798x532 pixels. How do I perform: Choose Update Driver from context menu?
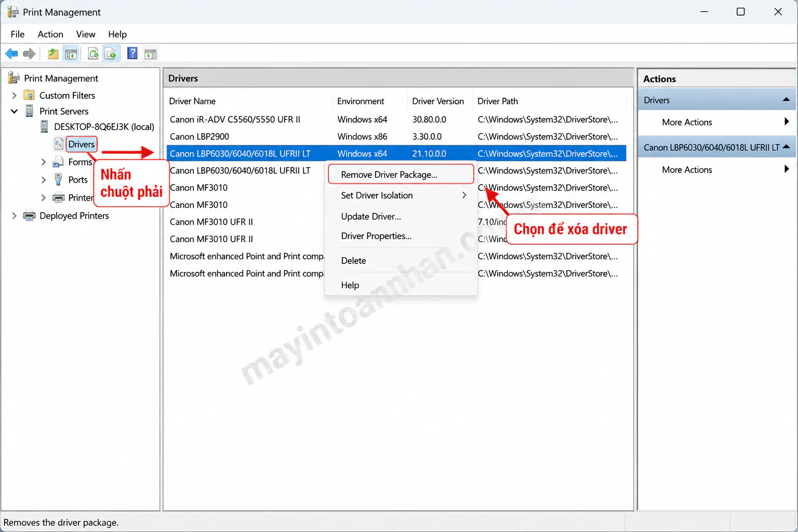coord(401,216)
